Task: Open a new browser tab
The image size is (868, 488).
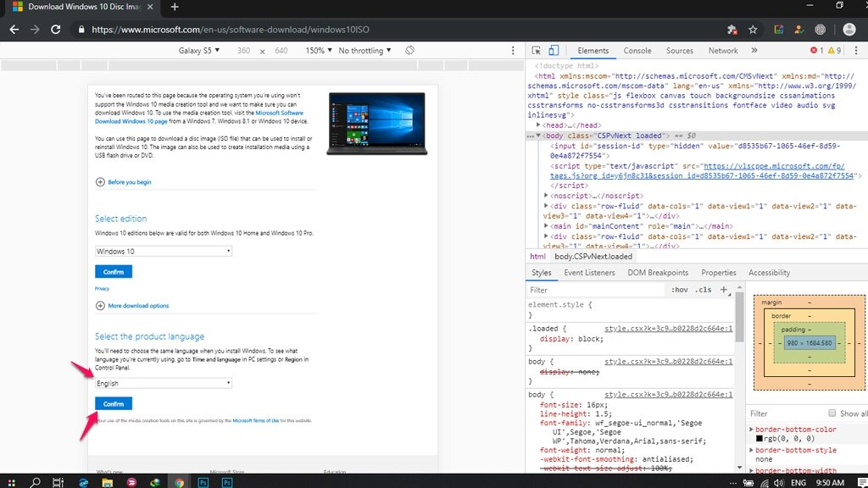Action: (x=175, y=7)
